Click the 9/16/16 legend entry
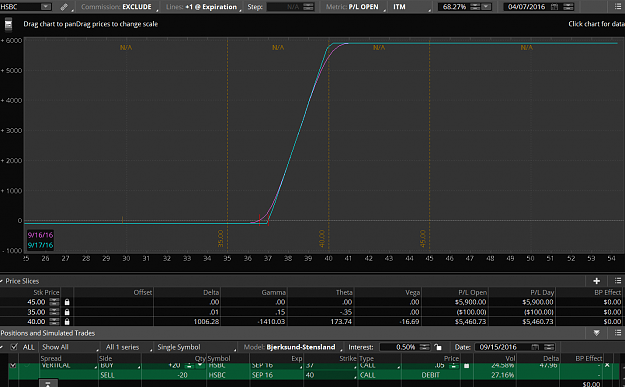Screen dimensions: 625x387 (x=40, y=235)
